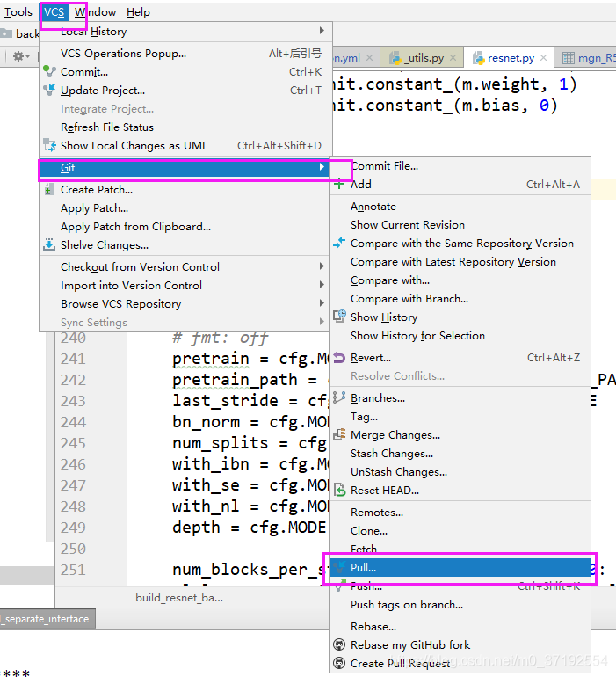Open the Tools menu
616x677 pixels.
(18, 12)
